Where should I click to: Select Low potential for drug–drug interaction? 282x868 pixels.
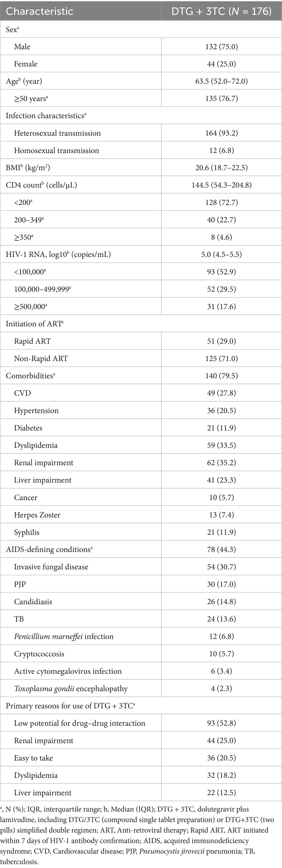[80, 723]
